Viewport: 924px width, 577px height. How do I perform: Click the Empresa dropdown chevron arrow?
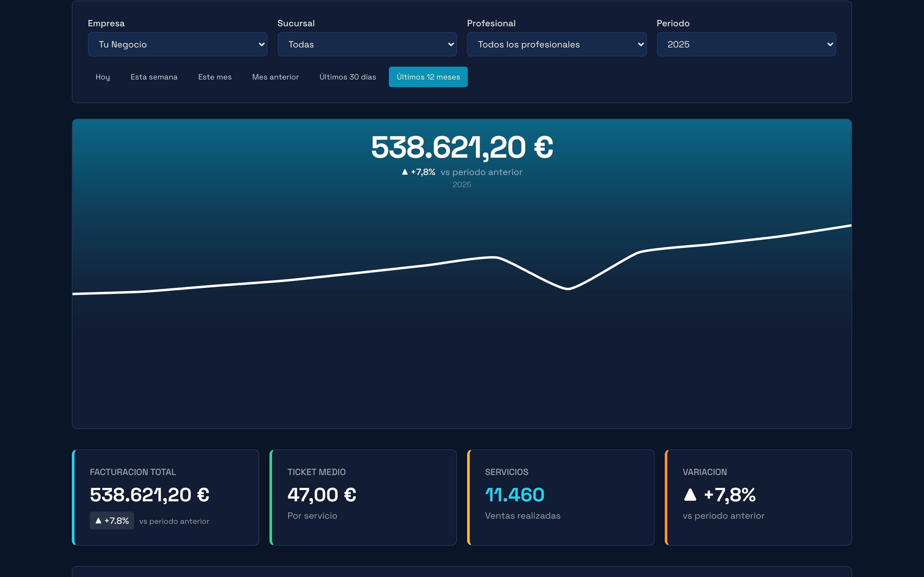point(261,44)
